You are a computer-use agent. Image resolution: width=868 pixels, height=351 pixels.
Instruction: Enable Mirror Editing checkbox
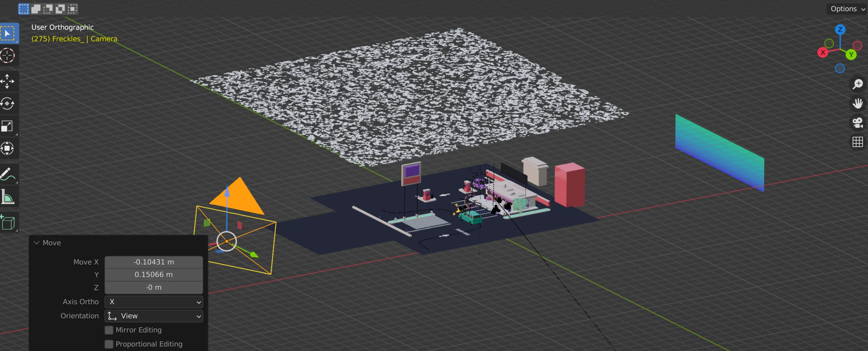pyautogui.click(x=109, y=330)
